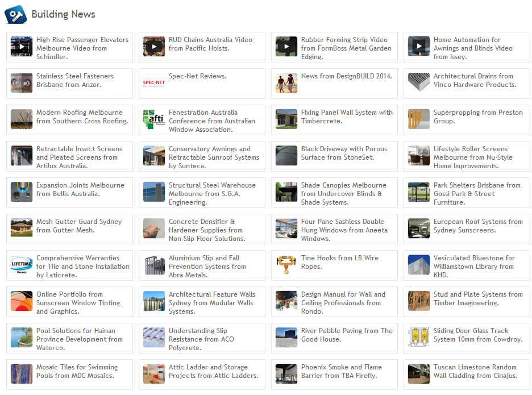Open the Park Shelters Brisbane thumbnail
This screenshot has width=532, height=395.
click(x=419, y=192)
